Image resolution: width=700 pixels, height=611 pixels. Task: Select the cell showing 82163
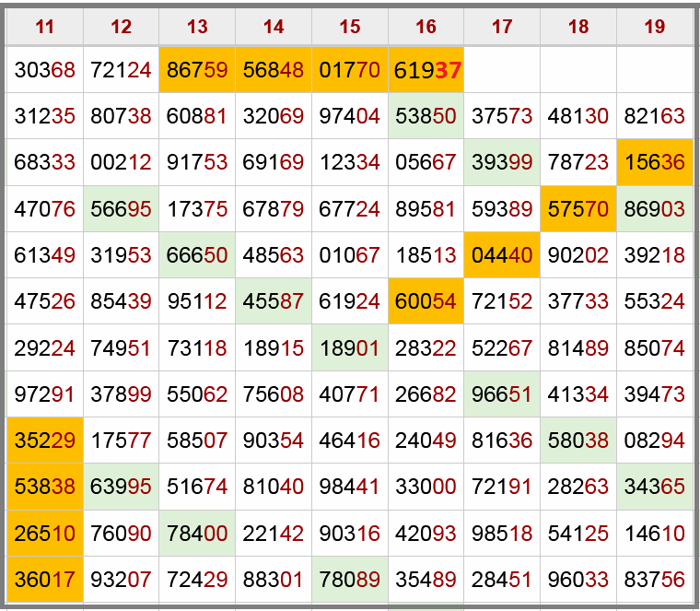(655, 116)
